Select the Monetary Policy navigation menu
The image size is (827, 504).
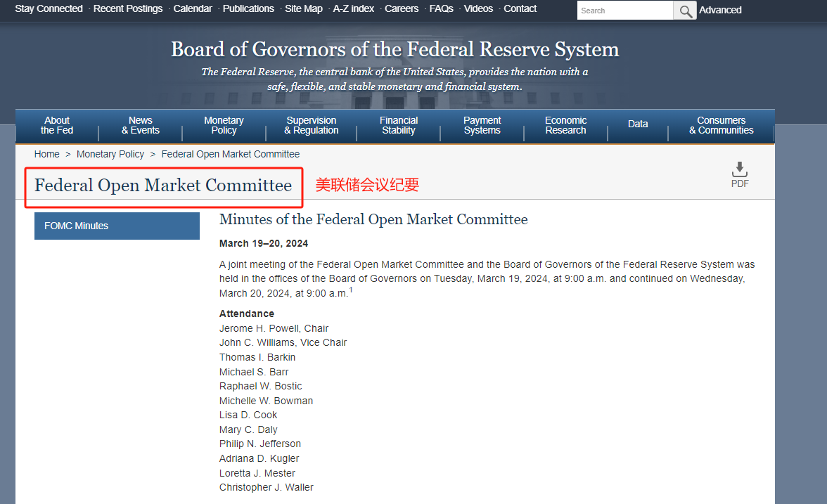(224, 126)
